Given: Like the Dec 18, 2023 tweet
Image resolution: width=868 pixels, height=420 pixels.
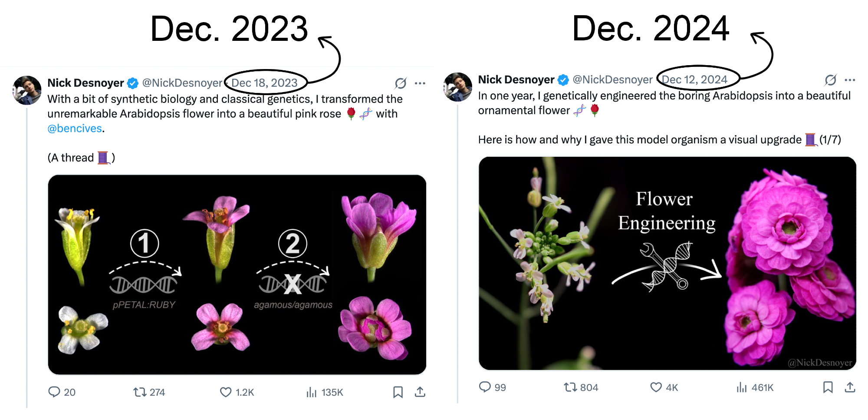Looking at the screenshot, I should click(226, 392).
